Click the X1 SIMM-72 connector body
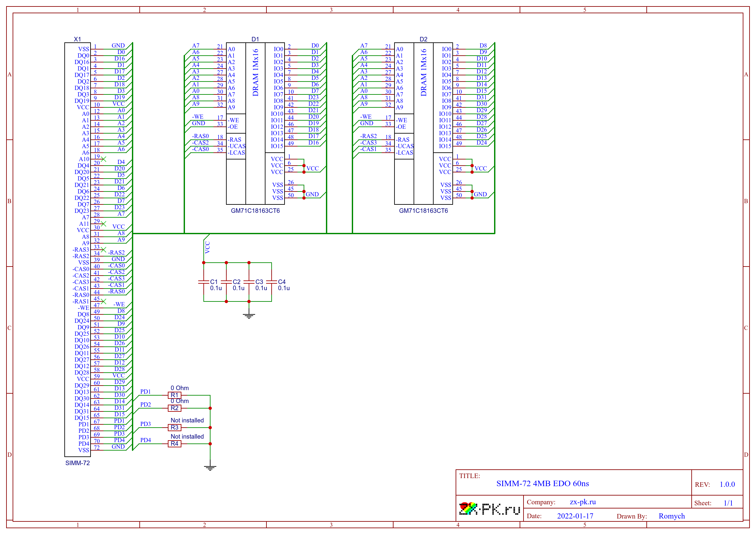The height and width of the screenshot is (535, 756). [77, 250]
